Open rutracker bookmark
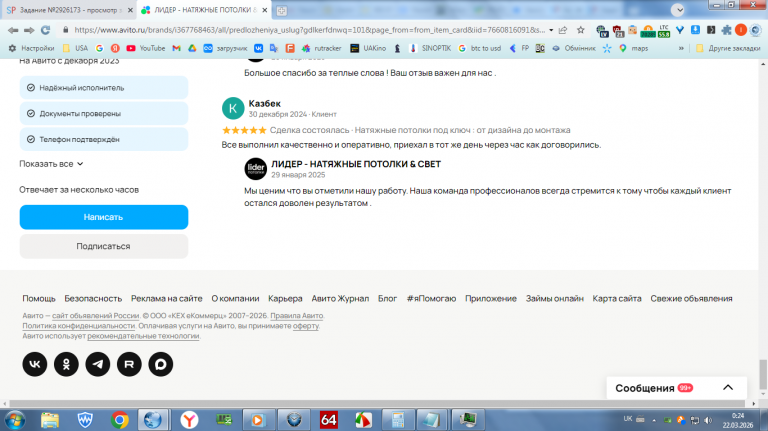The height and width of the screenshot is (431, 768). (x=322, y=48)
